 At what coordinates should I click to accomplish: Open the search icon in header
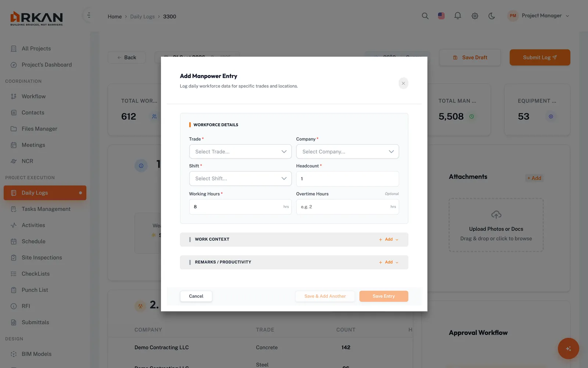425,16
